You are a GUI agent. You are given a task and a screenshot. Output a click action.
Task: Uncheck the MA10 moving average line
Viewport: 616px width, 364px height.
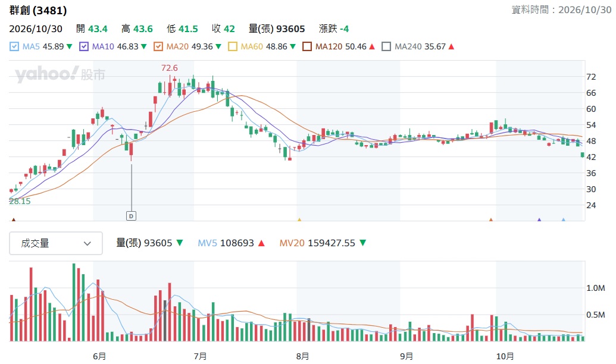click(84, 47)
